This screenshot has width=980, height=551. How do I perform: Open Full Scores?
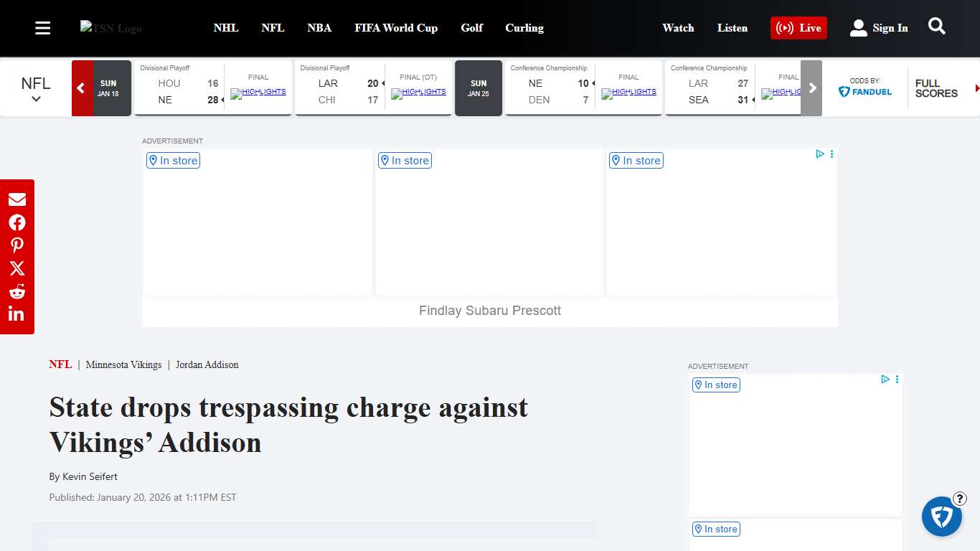(936, 88)
